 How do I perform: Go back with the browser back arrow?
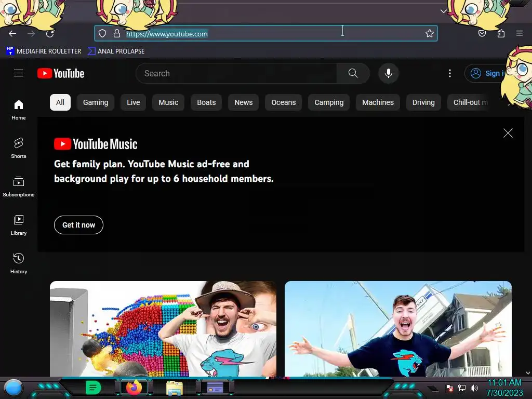pos(12,34)
